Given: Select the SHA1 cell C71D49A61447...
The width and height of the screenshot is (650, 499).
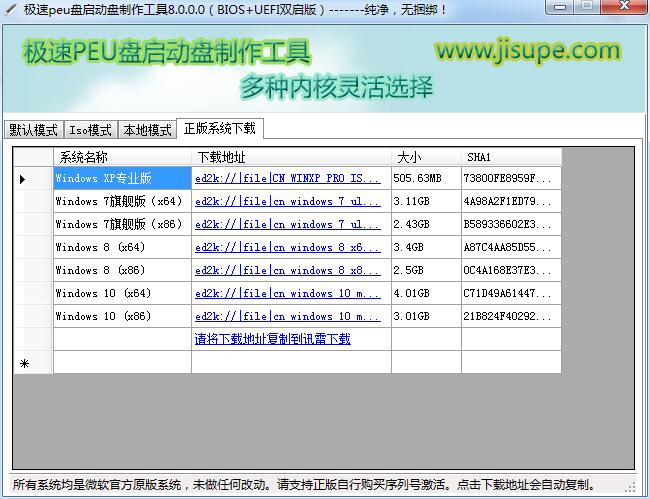Looking at the screenshot, I should pos(512,293).
